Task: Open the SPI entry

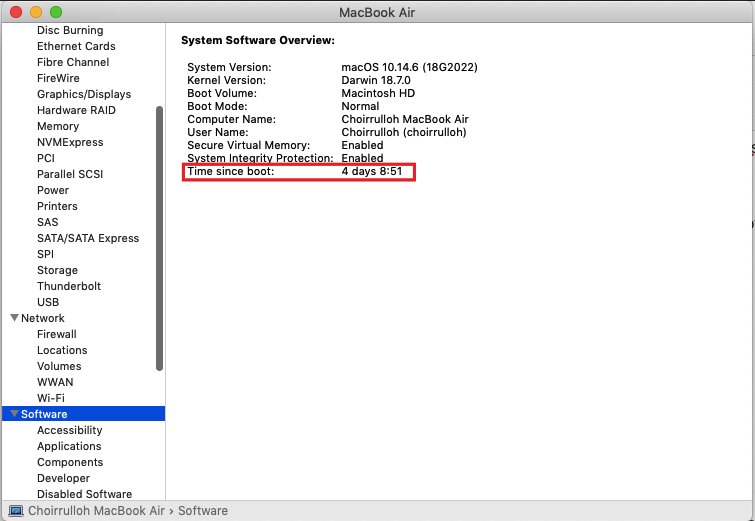Action: pos(45,254)
